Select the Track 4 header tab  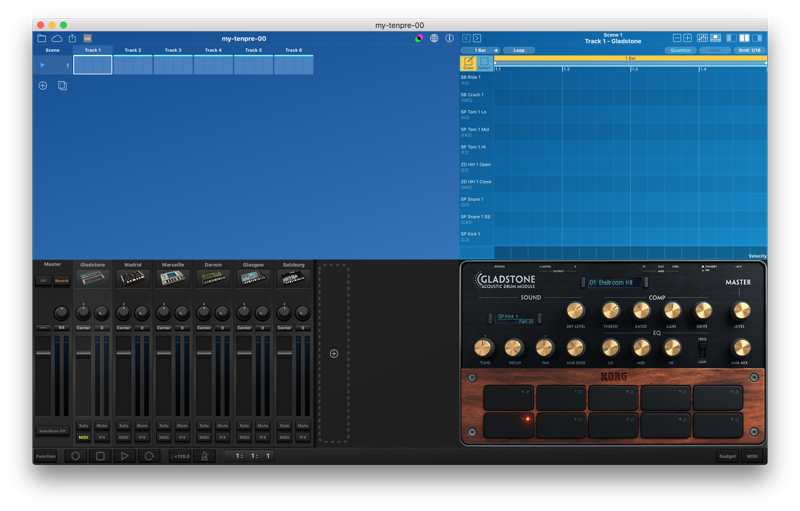(x=213, y=50)
